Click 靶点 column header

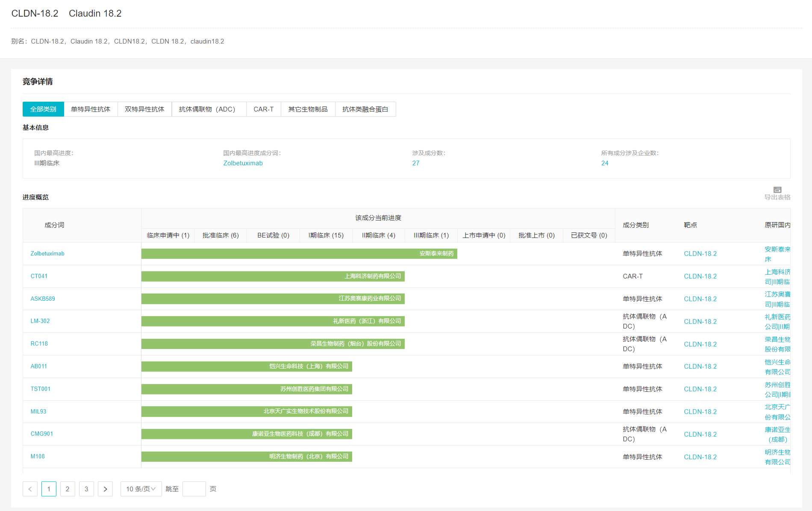pos(690,225)
